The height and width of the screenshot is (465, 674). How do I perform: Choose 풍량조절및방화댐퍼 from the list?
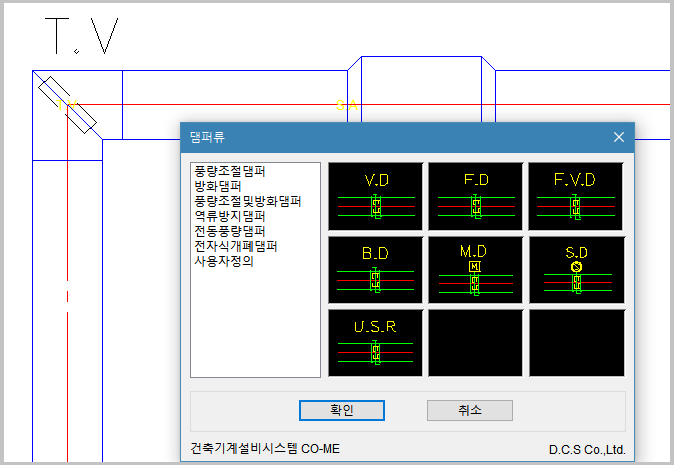coord(247,201)
